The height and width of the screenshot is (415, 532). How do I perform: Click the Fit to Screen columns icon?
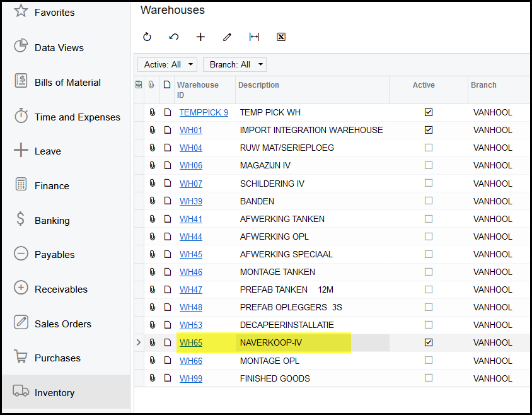coord(254,37)
